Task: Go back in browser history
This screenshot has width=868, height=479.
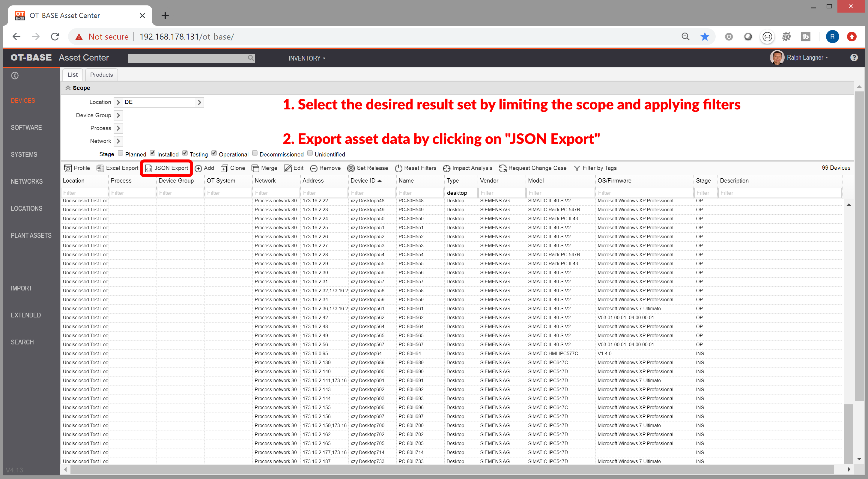Action: [16, 36]
